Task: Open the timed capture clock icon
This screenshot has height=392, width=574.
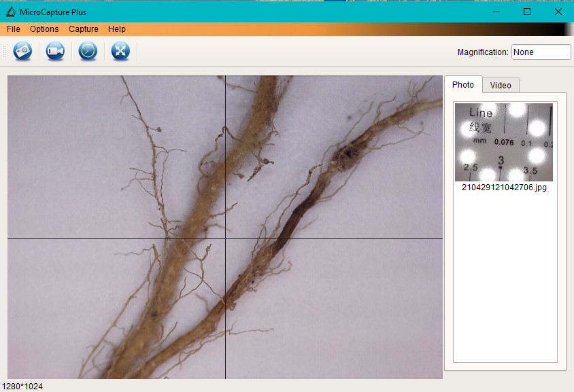Action: pos(88,52)
